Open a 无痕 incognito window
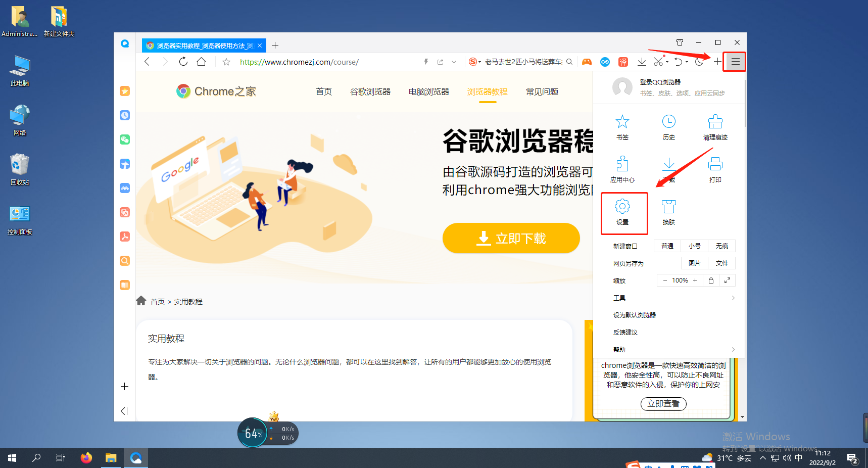Screen dimensions: 868x468 point(722,246)
